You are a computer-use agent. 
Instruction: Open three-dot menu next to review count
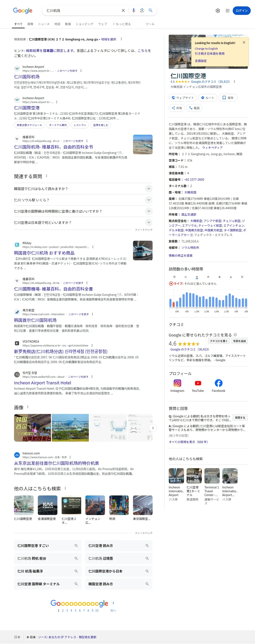pyautogui.click(x=234, y=82)
